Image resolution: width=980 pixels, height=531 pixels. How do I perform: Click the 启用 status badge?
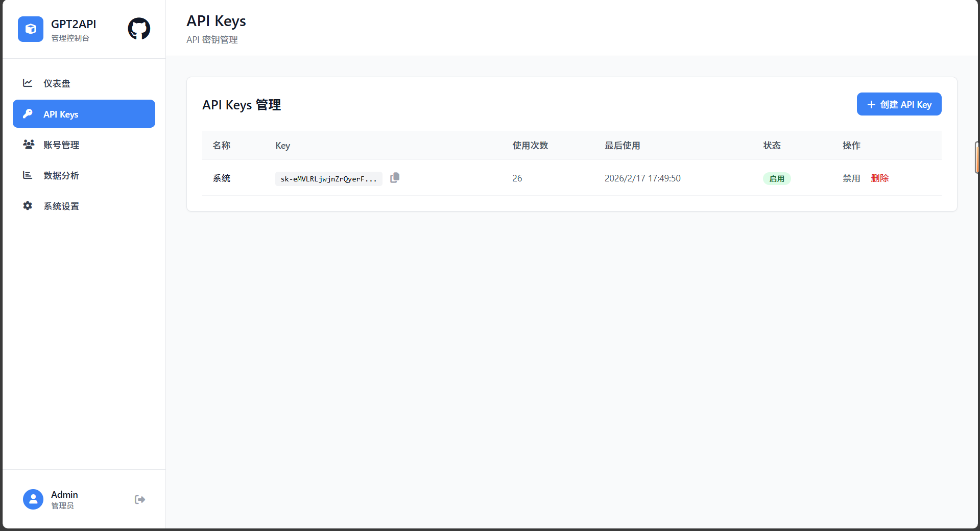(x=776, y=178)
